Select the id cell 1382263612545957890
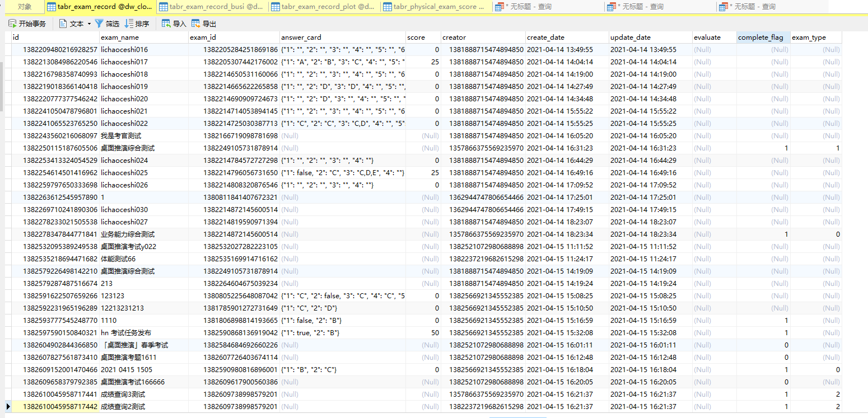 coord(55,197)
